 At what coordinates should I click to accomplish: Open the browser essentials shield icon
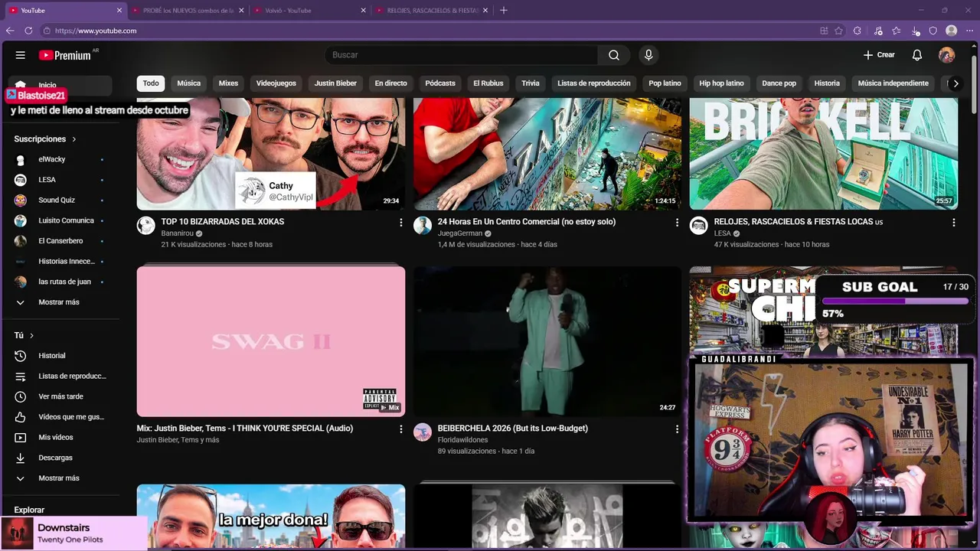pos(933,31)
